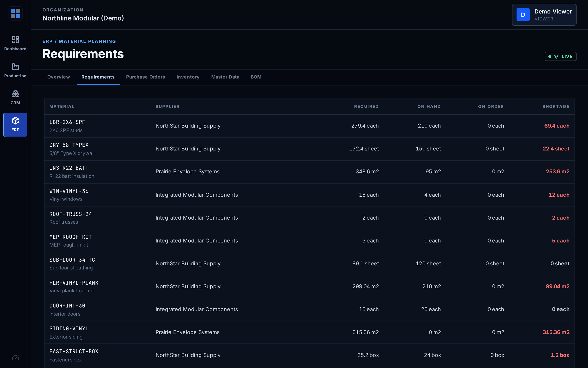Click the 253.6 m2 shortage value
588x368 pixels.
(x=558, y=171)
